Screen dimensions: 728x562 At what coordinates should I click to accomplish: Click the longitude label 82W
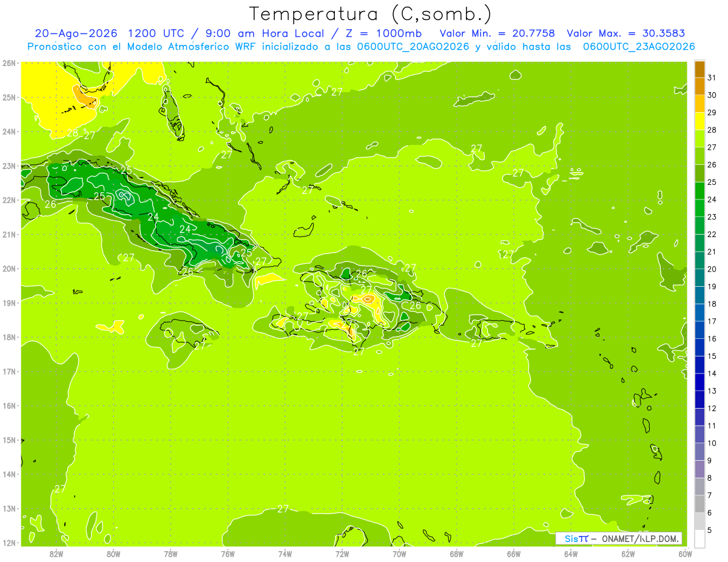56,554
